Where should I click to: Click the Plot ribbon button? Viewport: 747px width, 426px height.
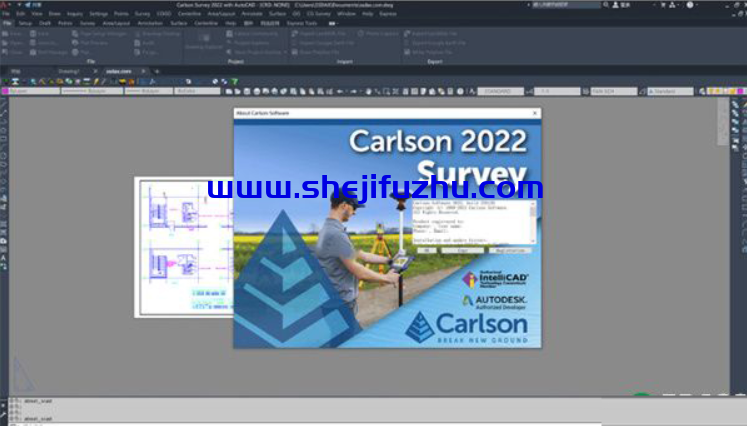81,52
